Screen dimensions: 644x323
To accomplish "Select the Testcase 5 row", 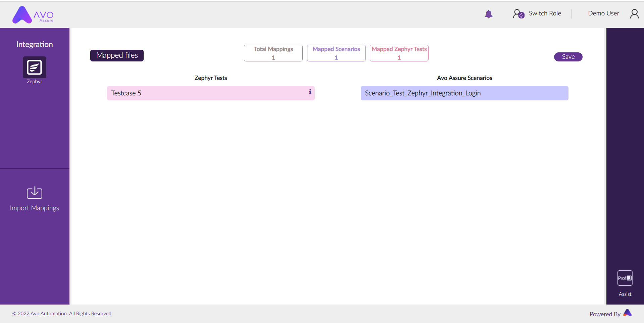I will 211,93.
